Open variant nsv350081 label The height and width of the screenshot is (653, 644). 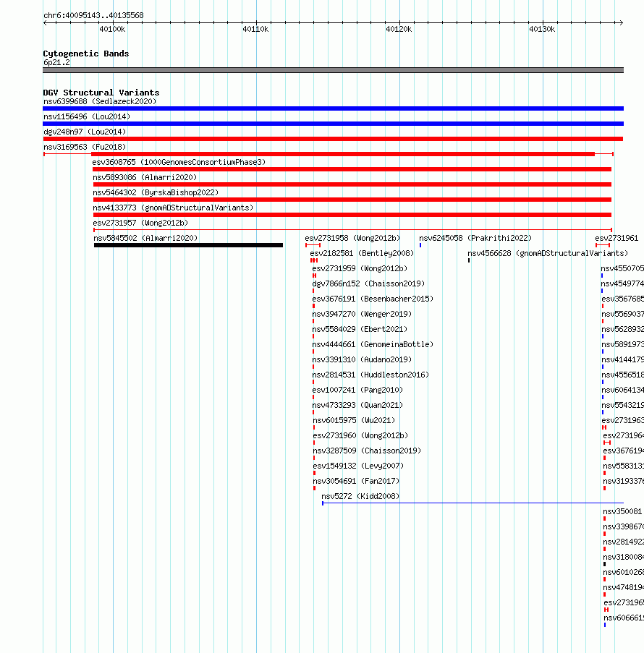point(622,512)
